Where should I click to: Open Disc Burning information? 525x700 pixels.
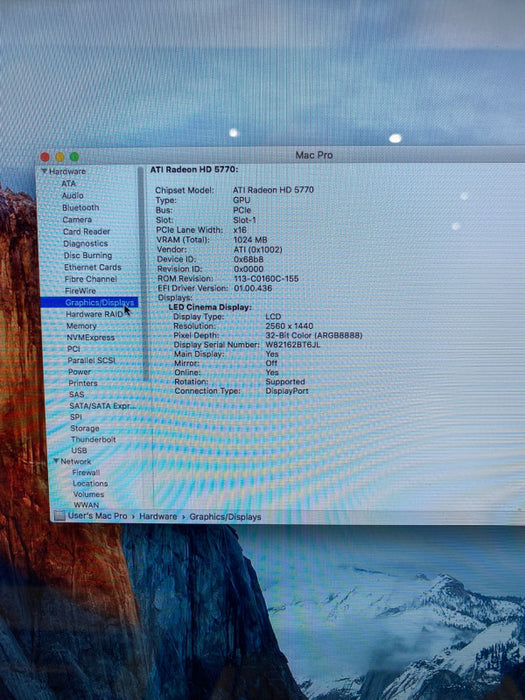coord(88,255)
